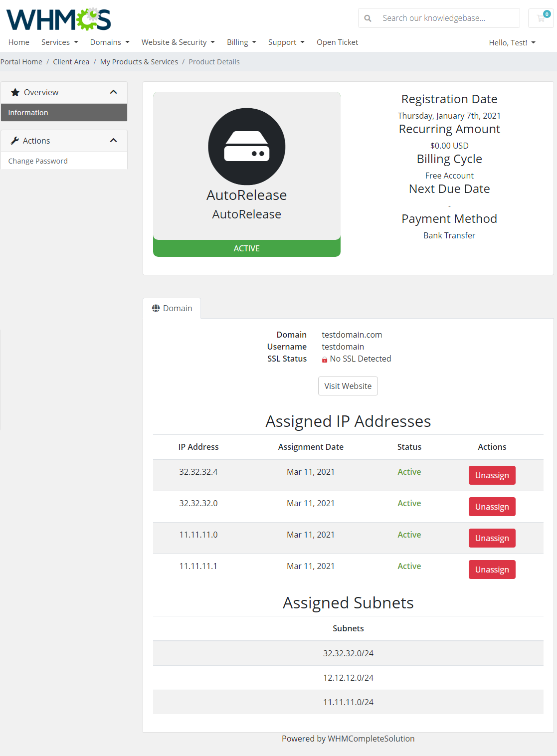557x756 pixels.
Task: Click the subnet 11.11.11.0/24 row
Action: 348,702
